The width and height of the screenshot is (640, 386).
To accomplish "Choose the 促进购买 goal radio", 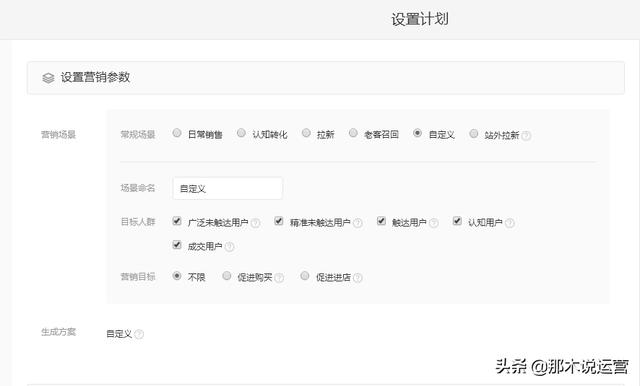I will click(227, 276).
